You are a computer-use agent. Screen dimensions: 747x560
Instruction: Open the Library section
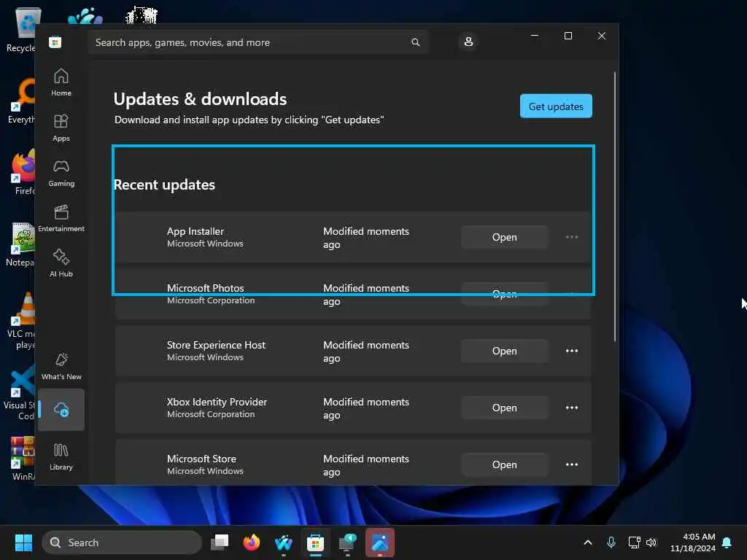coord(61,456)
